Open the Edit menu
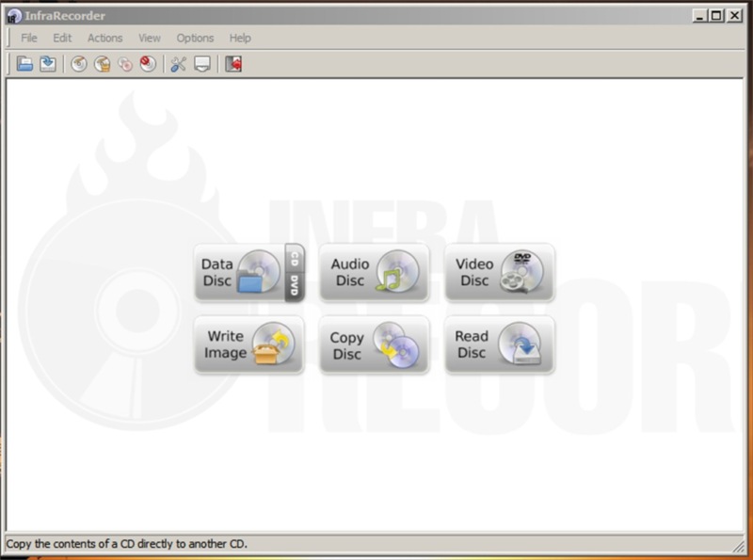Viewport: 753px width, 560px height. click(62, 38)
